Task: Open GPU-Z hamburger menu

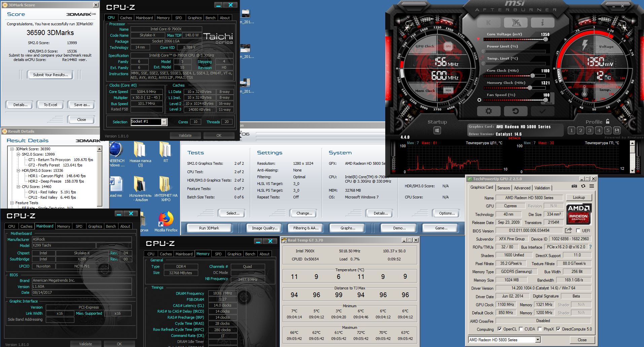Action: (592, 186)
